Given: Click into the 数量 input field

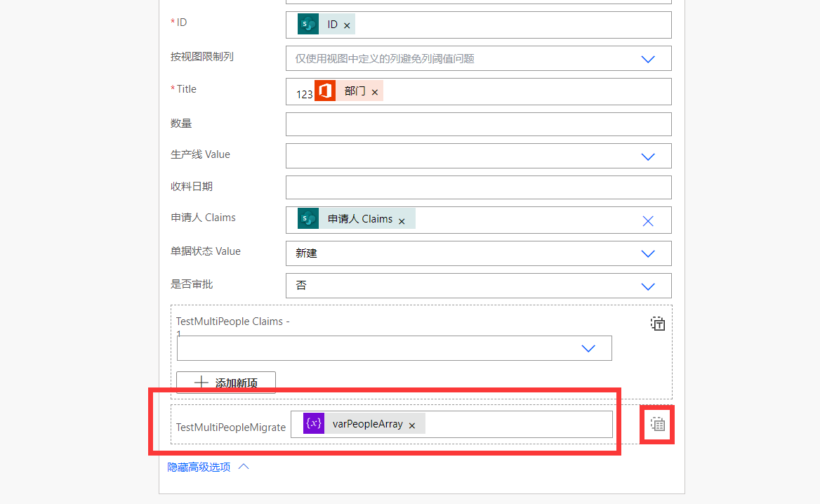Looking at the screenshot, I should point(479,124).
